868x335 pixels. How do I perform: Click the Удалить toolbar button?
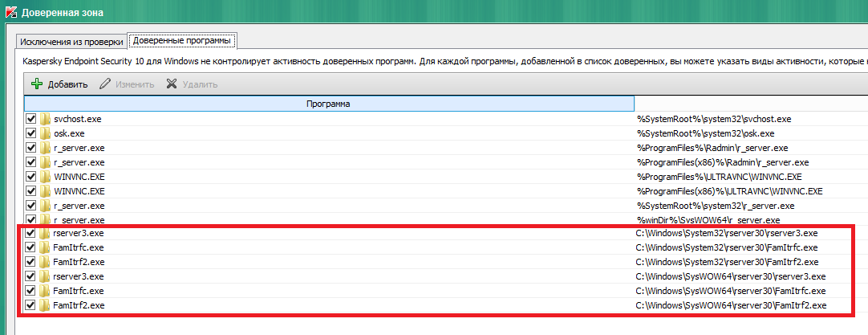192,84
